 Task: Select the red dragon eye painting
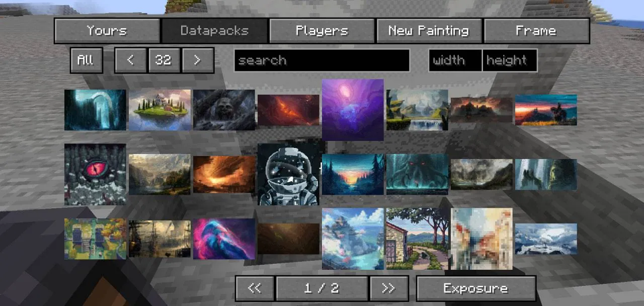pyautogui.click(x=95, y=174)
